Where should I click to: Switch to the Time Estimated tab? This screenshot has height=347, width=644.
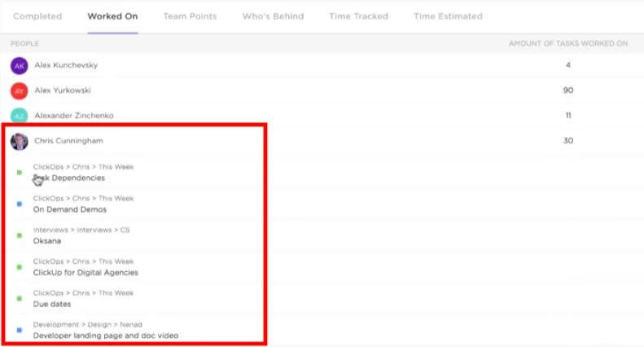point(448,16)
